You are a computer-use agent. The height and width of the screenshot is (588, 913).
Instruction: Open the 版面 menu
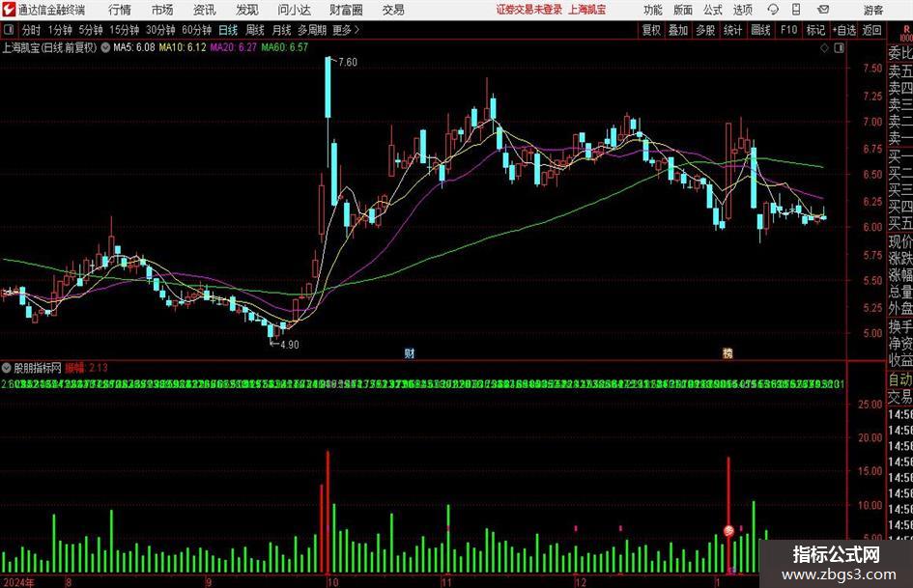coord(683,10)
